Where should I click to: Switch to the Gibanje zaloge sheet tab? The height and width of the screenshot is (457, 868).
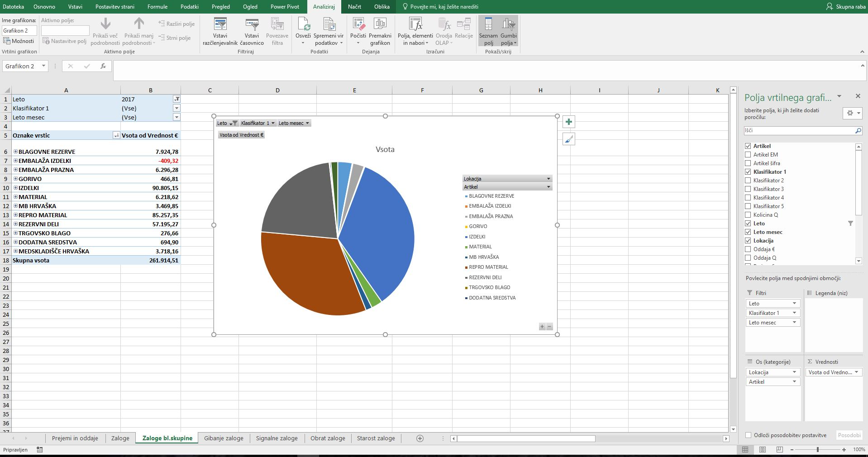[x=224, y=438]
